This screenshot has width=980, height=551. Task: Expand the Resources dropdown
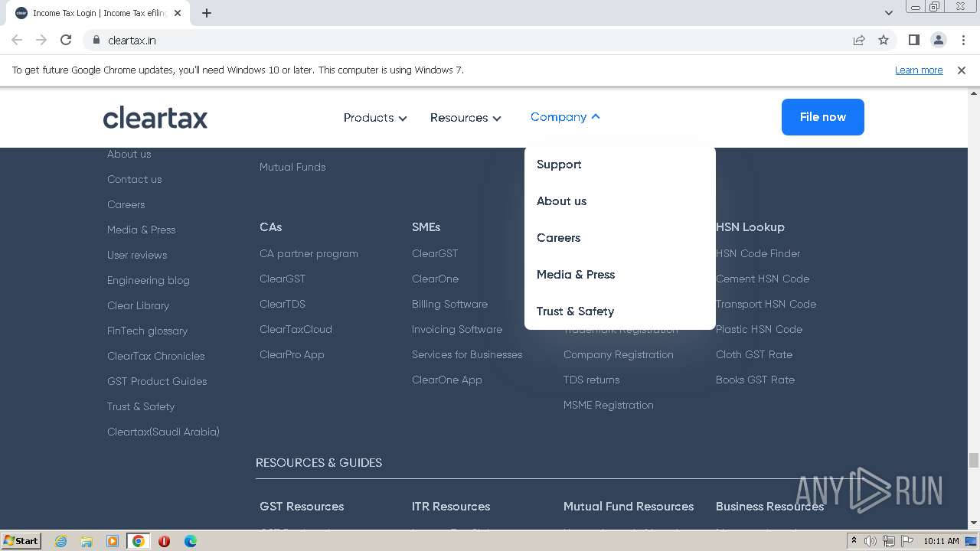point(465,118)
